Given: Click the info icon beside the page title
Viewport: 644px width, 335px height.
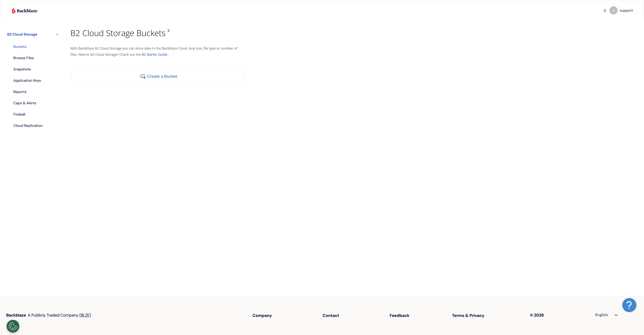Looking at the screenshot, I should [169, 30].
